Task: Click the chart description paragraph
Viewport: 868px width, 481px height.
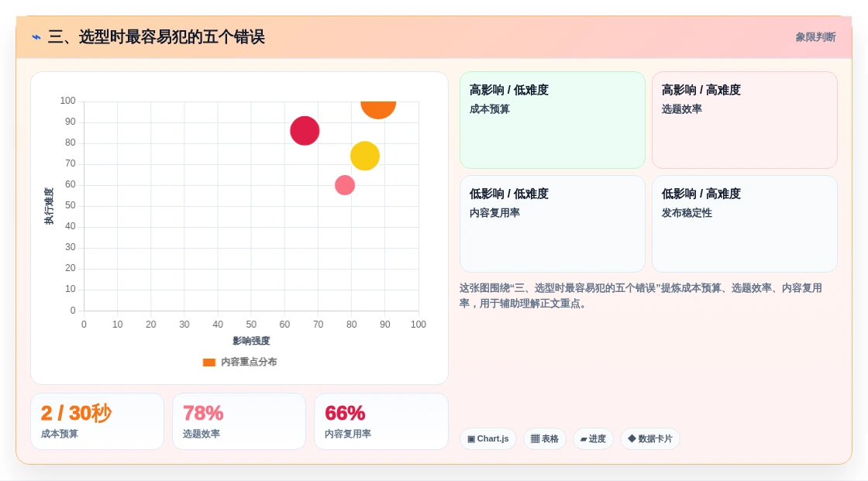Action: [640, 296]
